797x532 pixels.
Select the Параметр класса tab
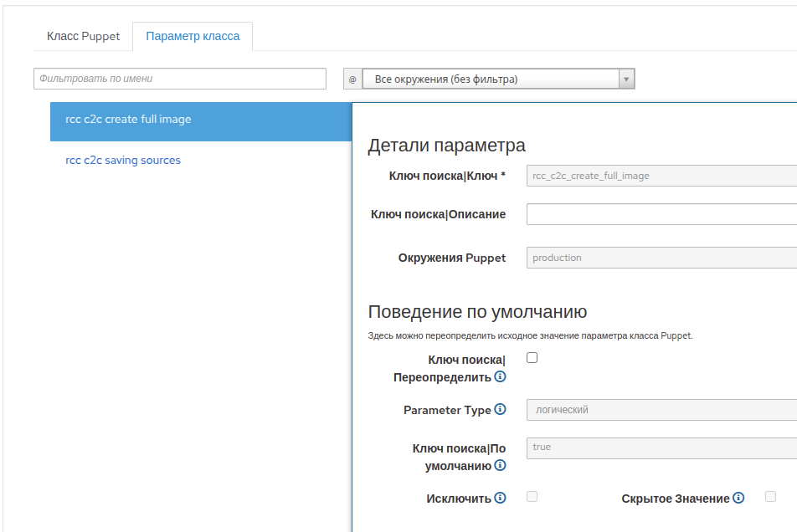tap(193, 37)
